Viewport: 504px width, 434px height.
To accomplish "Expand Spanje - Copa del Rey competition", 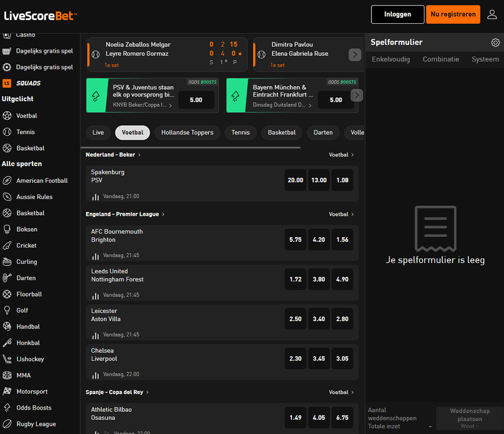I will (117, 392).
